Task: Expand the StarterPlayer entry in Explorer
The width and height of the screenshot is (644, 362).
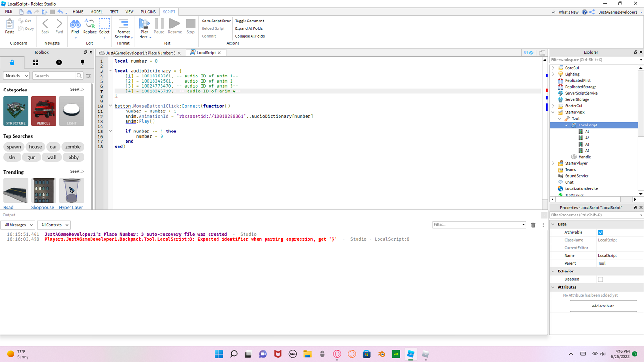Action: click(x=553, y=163)
